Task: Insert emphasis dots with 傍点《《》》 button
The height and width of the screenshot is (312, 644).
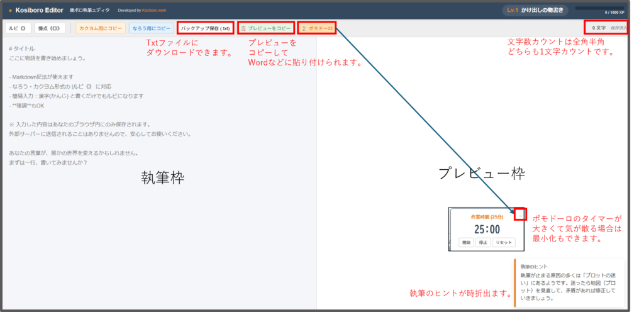Action: 51,28
